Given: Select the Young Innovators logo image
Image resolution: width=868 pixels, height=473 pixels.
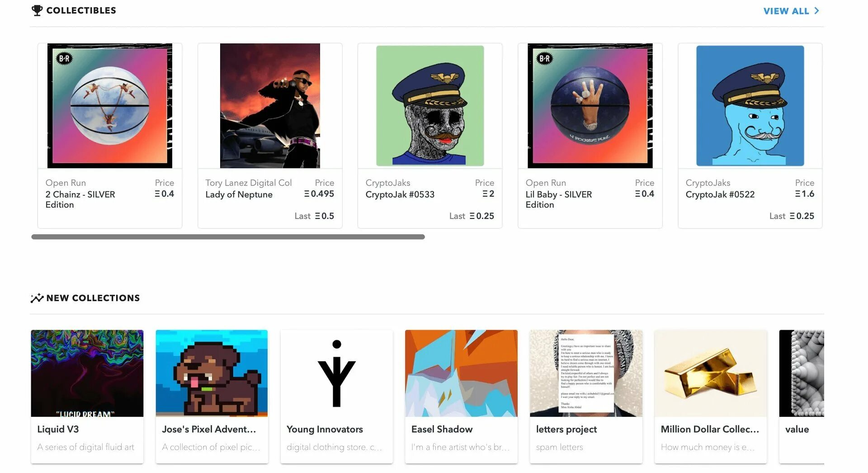Looking at the screenshot, I should (337, 374).
